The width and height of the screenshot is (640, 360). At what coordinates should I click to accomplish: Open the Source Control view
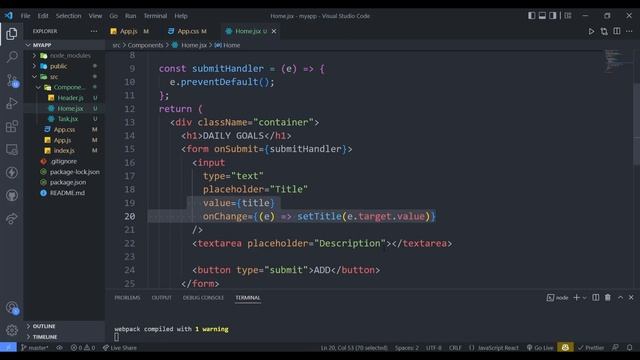pyautogui.click(x=11, y=80)
